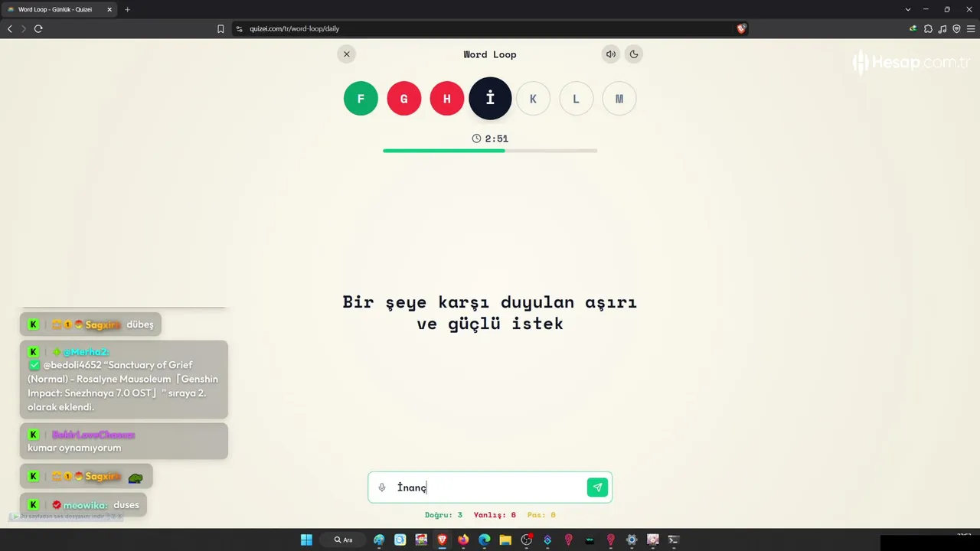Click the 2:51 timer text
The width and height of the screenshot is (980, 551).
click(x=496, y=139)
